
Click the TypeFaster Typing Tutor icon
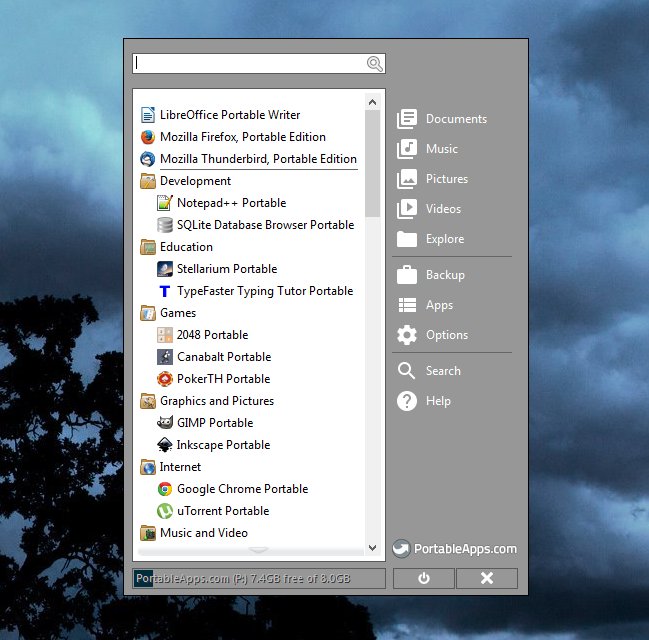coord(165,291)
